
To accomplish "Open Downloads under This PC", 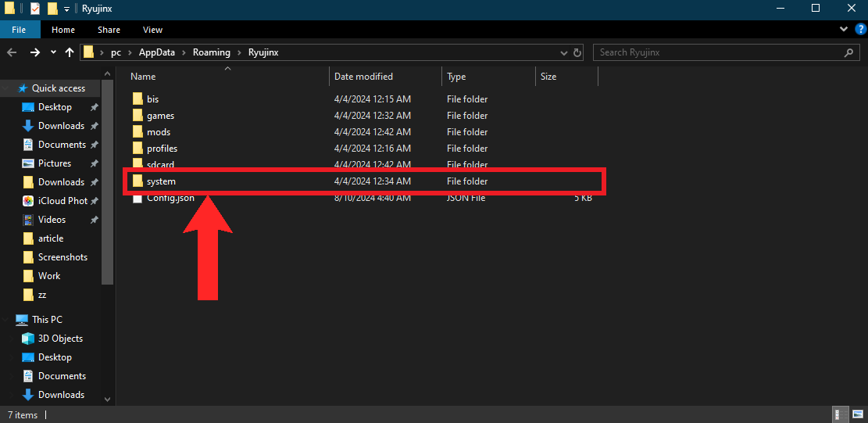I will point(61,395).
